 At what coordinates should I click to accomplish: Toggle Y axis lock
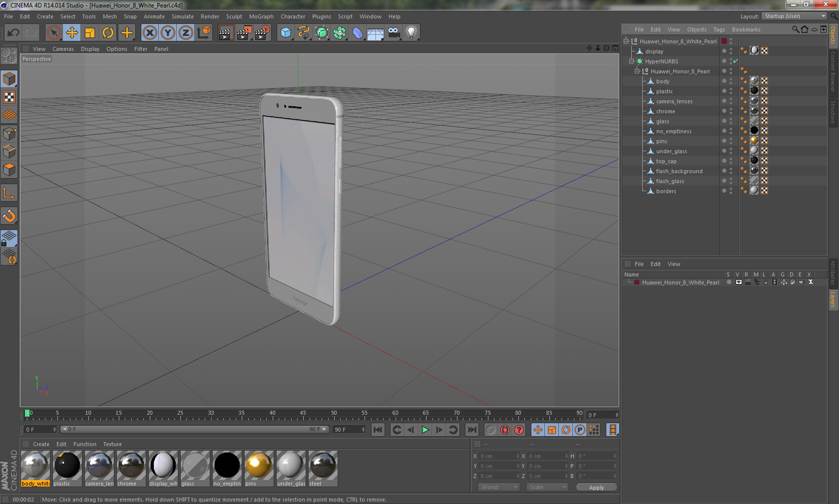click(x=168, y=33)
